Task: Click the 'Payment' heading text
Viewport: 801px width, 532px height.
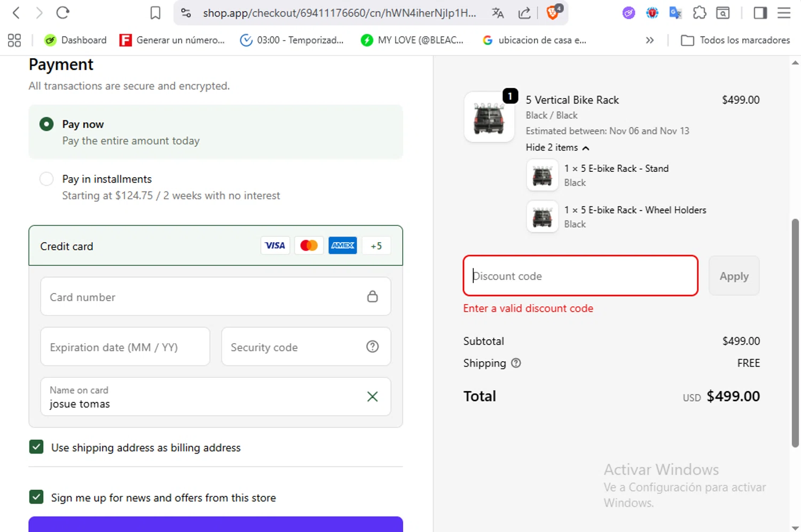Action: point(61,65)
